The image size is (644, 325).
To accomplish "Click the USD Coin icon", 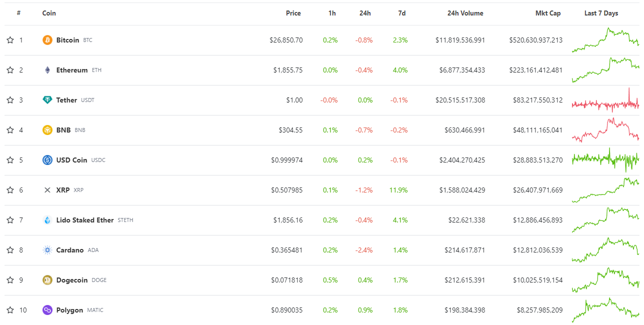I will click(x=47, y=160).
